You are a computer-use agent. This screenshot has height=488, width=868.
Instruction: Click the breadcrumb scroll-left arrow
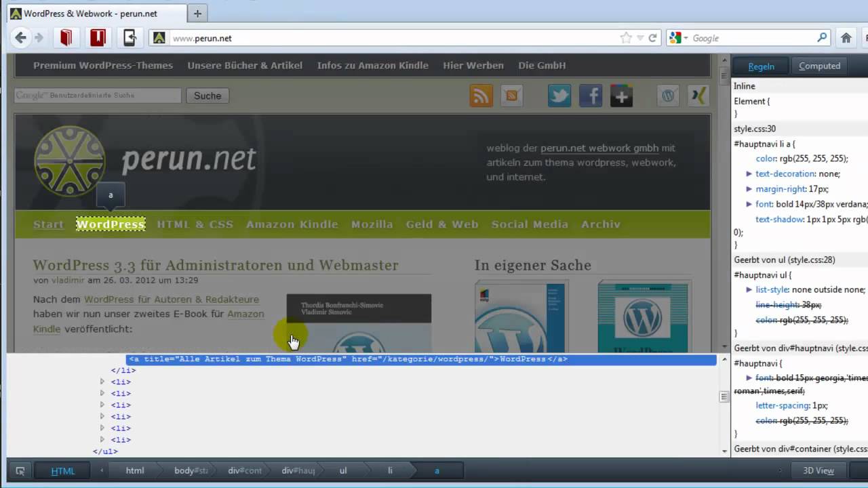click(102, 470)
